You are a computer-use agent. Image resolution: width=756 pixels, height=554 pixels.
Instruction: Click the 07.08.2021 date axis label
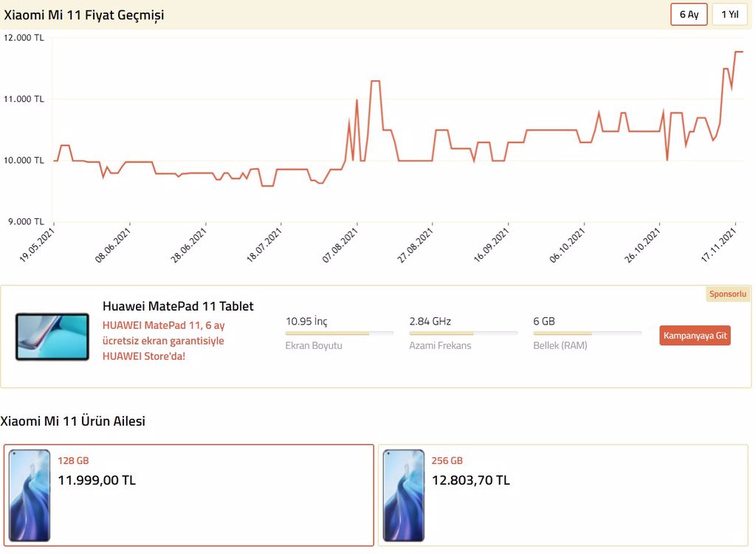pos(340,245)
